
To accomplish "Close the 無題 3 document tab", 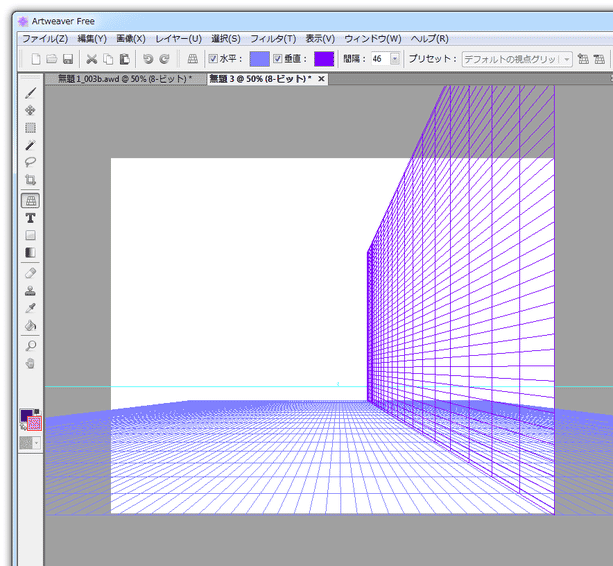I will coord(321,79).
